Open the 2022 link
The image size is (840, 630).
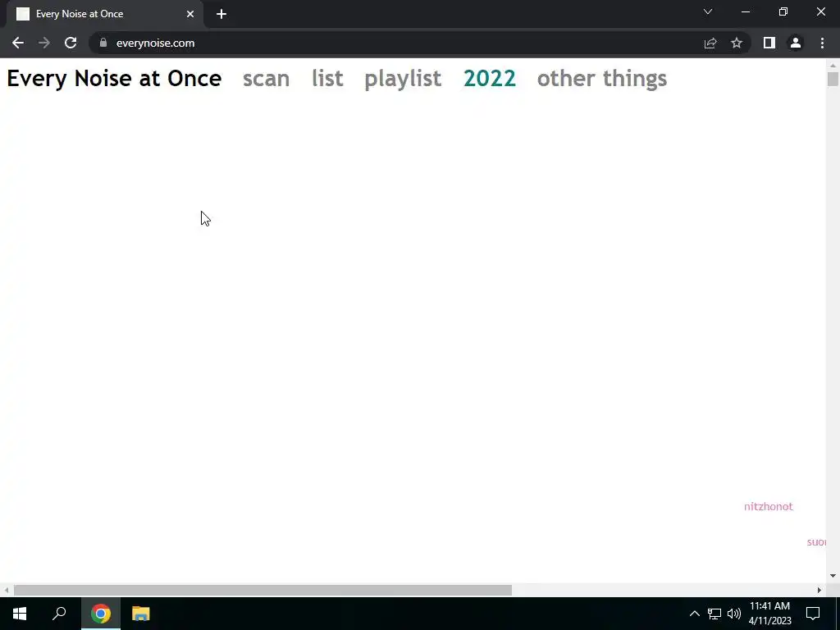490,78
